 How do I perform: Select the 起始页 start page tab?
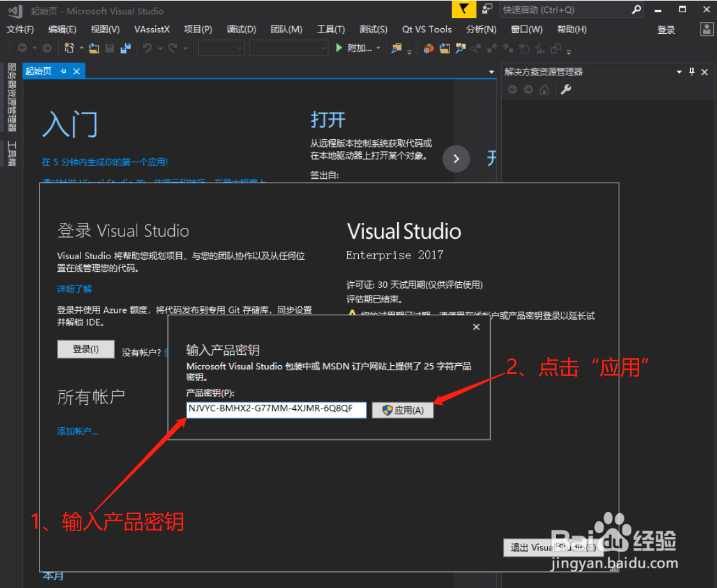38,72
